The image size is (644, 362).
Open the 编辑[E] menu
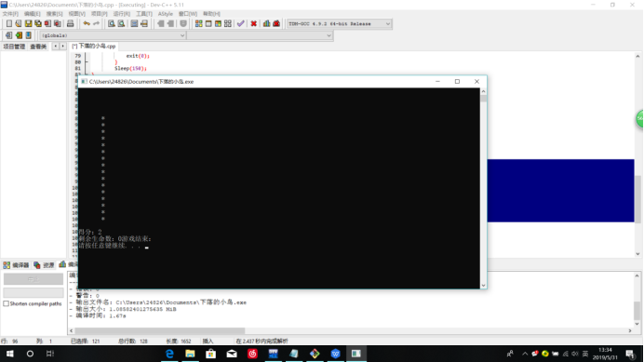tap(32, 14)
